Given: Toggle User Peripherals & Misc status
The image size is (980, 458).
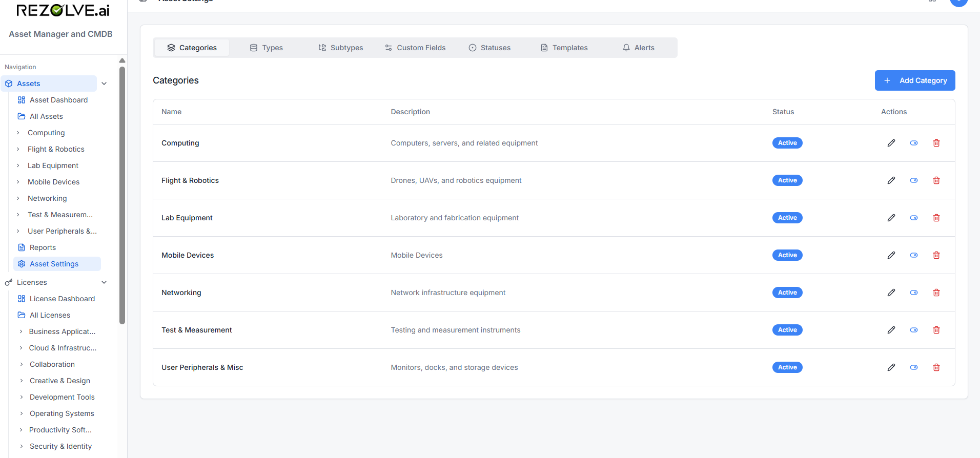Looking at the screenshot, I should pos(914,367).
